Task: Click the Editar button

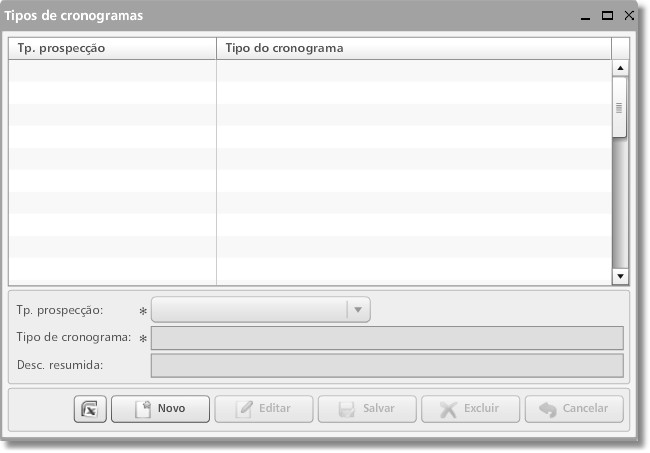Action: pyautogui.click(x=264, y=409)
